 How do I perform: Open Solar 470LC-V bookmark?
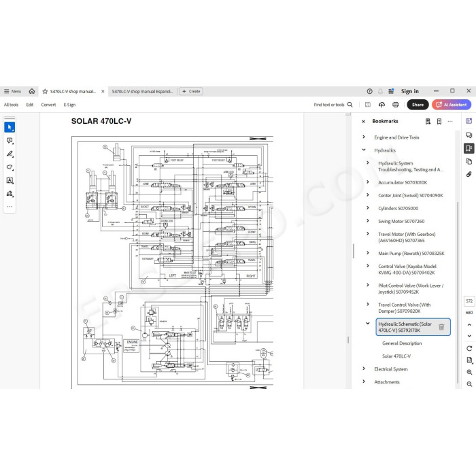click(396, 356)
